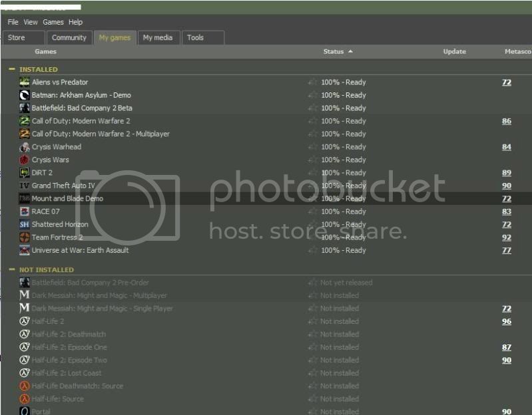Click the DiRT 2 game icon
Screen dimensions: 532x415
tap(25, 172)
